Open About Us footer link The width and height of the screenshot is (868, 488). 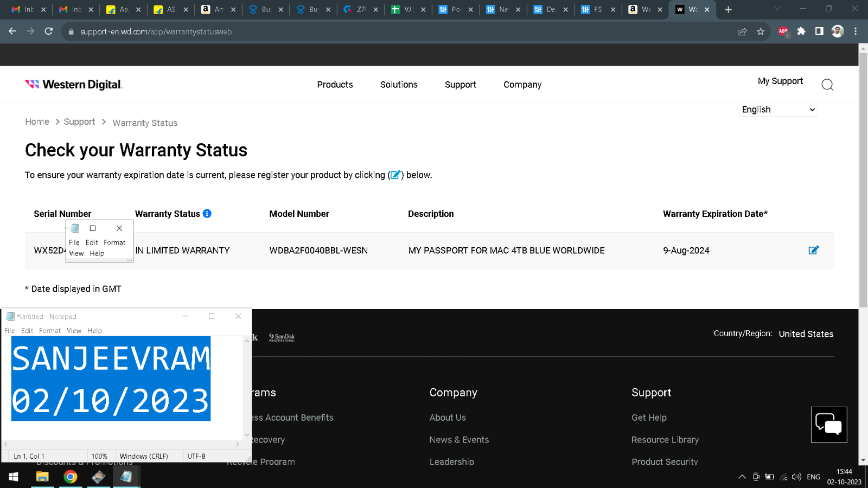pos(448,418)
